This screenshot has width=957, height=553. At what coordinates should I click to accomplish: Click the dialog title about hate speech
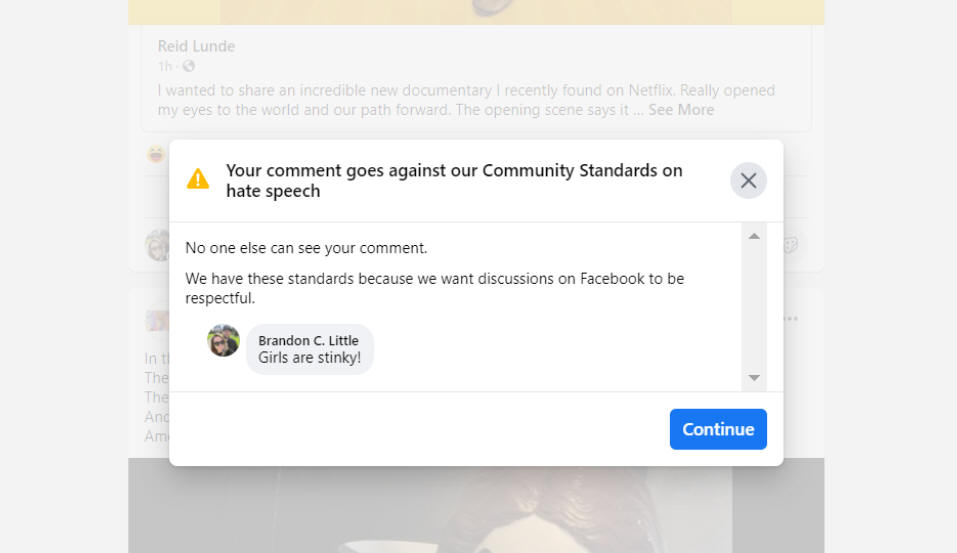click(x=454, y=181)
